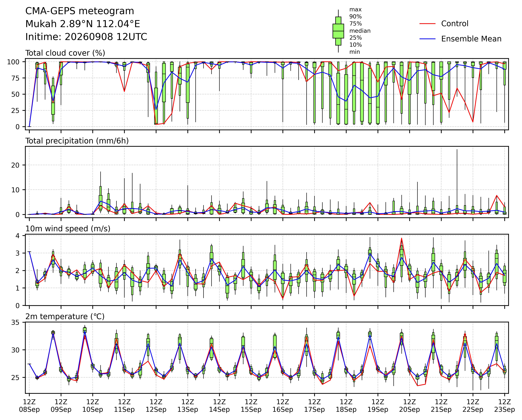Click the box-plot legend icon
The height and width of the screenshot is (420, 522).
tap(338, 31)
